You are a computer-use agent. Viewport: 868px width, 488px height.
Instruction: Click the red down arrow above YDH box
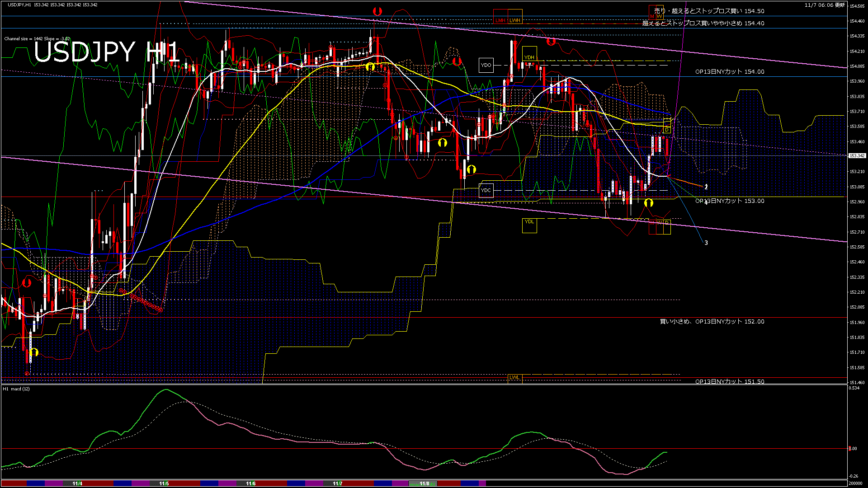coord(551,42)
